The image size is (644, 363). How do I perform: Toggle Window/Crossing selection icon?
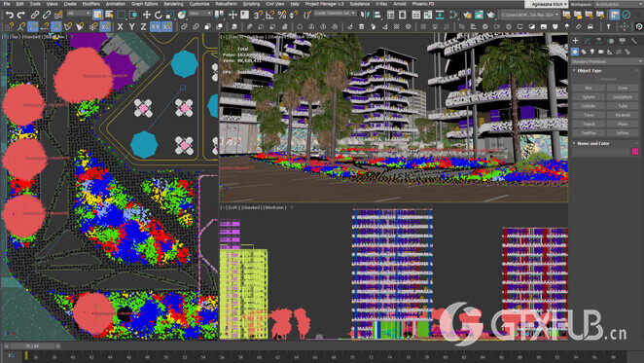[x=132, y=15]
